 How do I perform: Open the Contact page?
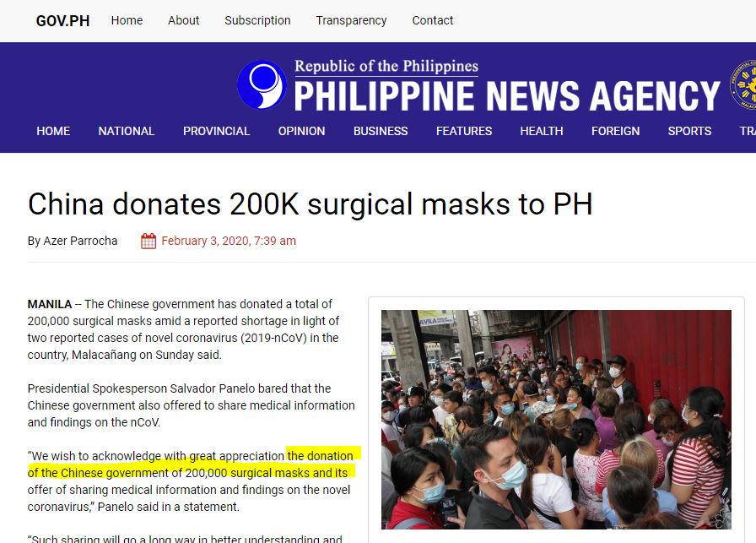[433, 20]
